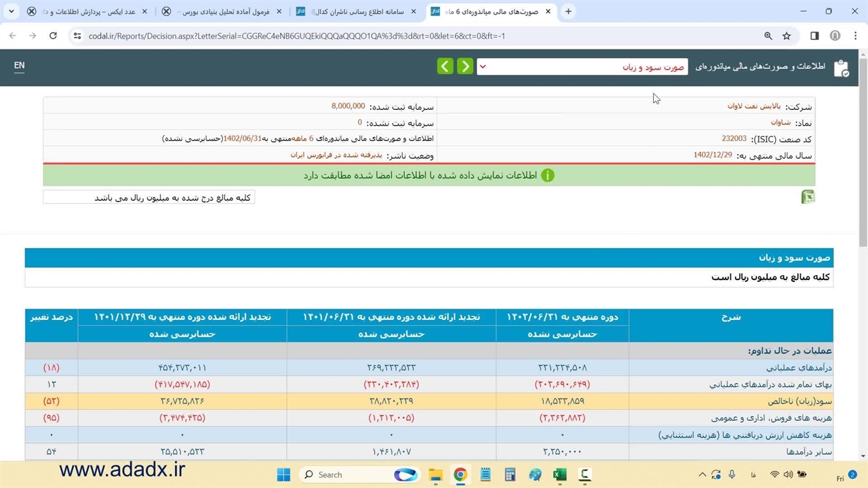Reload the Codal page

coord(53,36)
